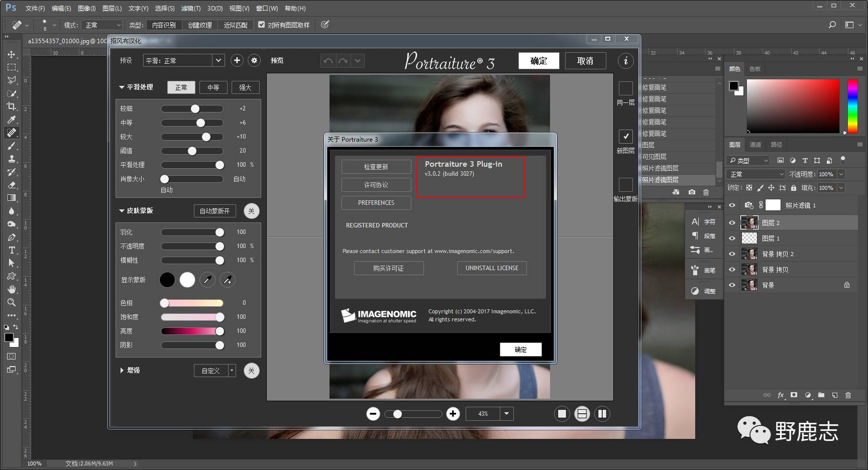Screen dimensions: 868x470
Task: Switch to horizontal split preview view
Action: coord(582,414)
